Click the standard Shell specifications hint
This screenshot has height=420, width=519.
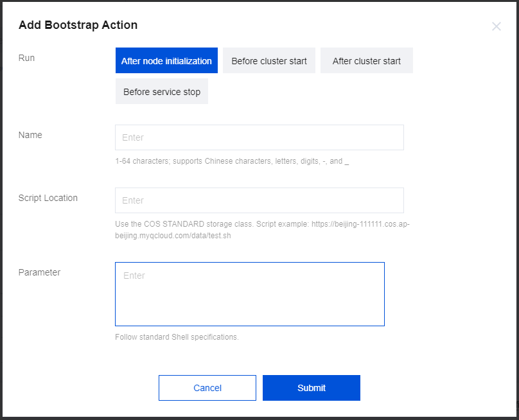pos(177,337)
